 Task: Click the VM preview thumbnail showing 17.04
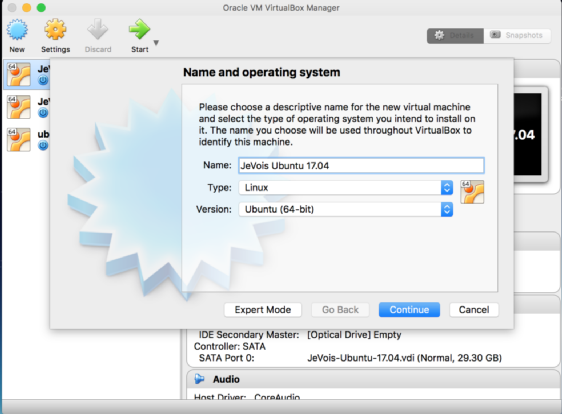point(528,134)
